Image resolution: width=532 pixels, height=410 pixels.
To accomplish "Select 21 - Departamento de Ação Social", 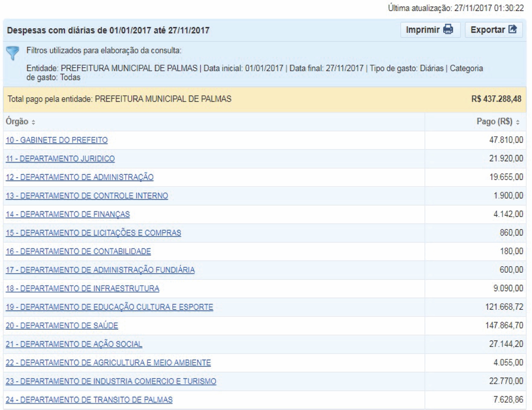I will coord(74,344).
